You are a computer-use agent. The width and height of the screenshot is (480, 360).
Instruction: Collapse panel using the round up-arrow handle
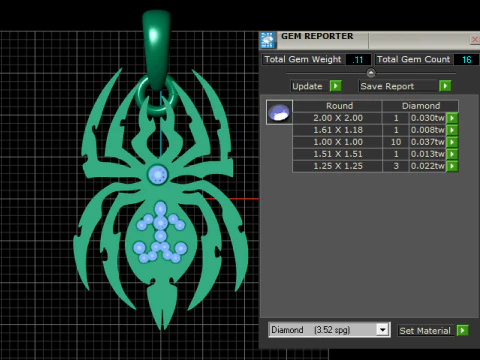(x=371, y=72)
